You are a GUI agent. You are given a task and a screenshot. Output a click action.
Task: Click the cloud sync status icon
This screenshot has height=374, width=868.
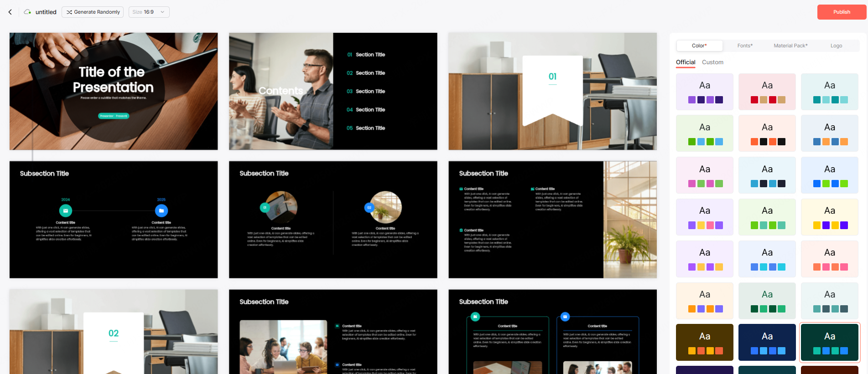click(x=27, y=12)
